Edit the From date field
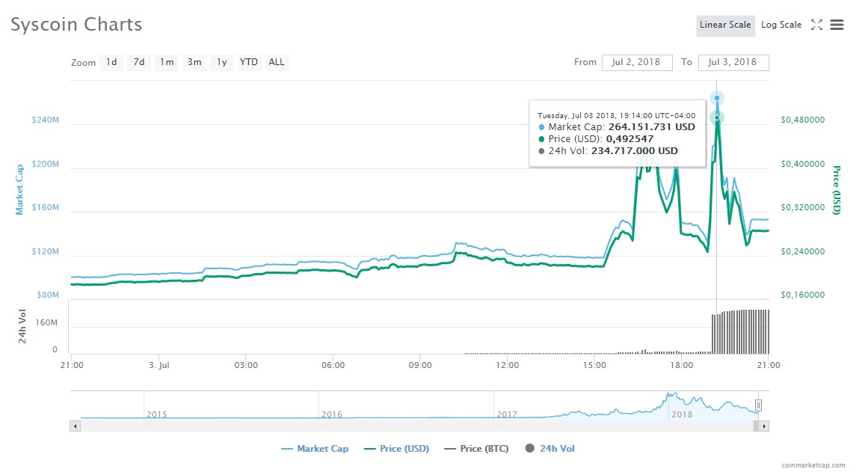 (x=637, y=62)
